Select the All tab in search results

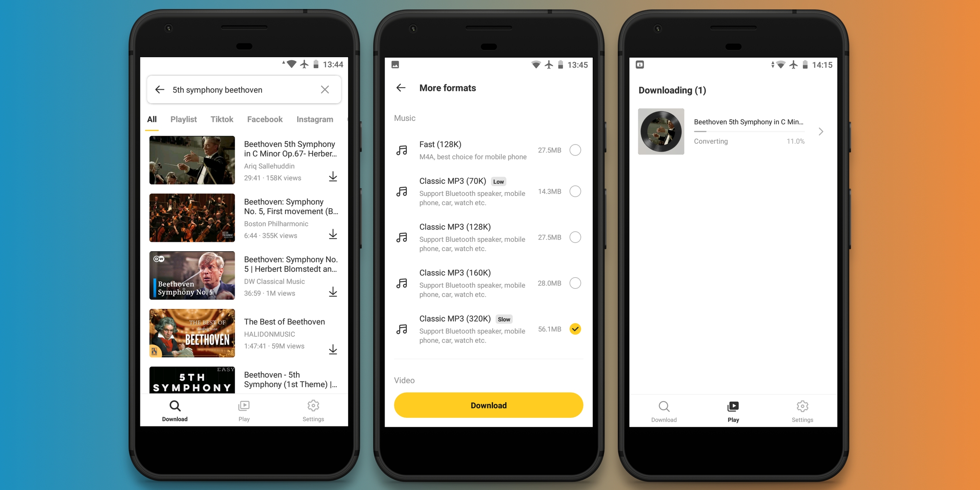[153, 120]
